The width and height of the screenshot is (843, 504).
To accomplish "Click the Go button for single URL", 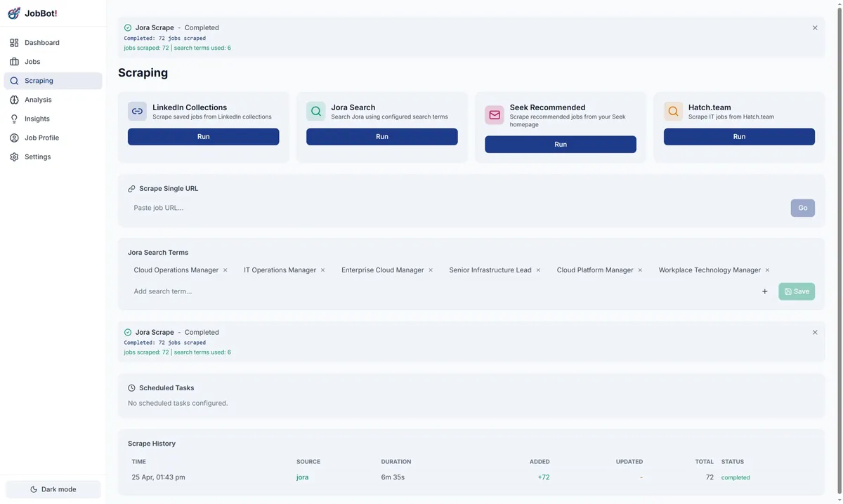I will point(802,208).
